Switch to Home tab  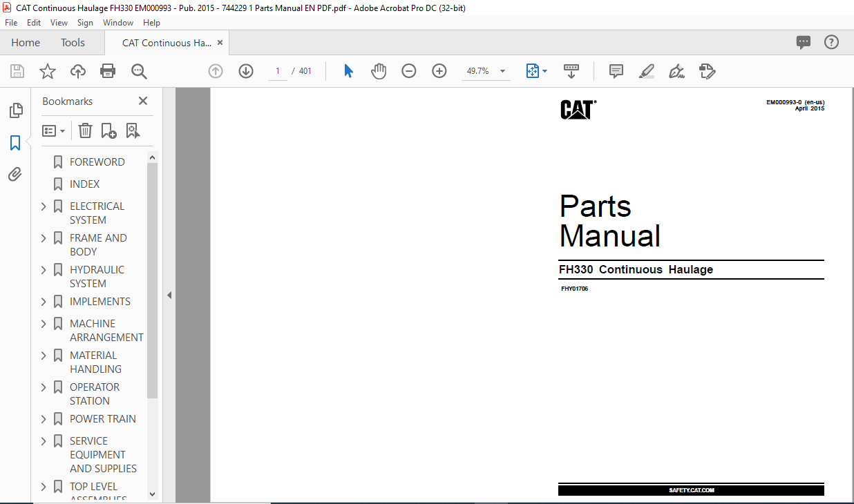click(x=26, y=43)
